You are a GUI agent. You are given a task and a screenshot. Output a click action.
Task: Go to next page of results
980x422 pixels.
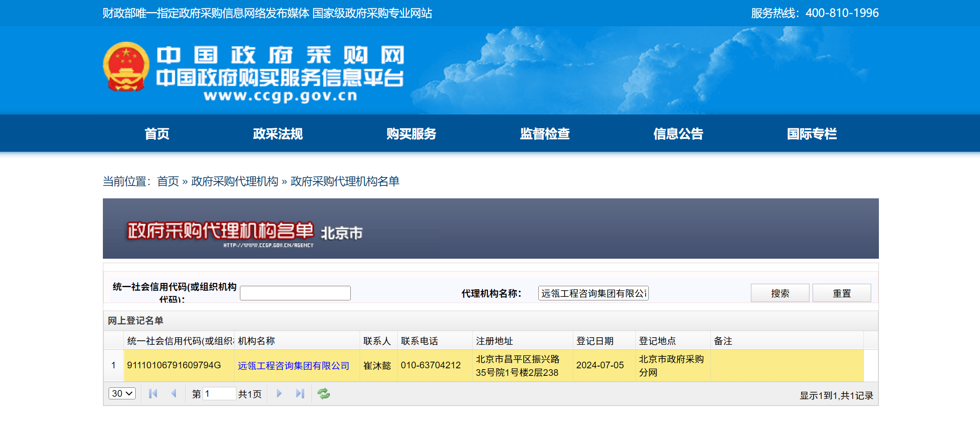click(279, 394)
